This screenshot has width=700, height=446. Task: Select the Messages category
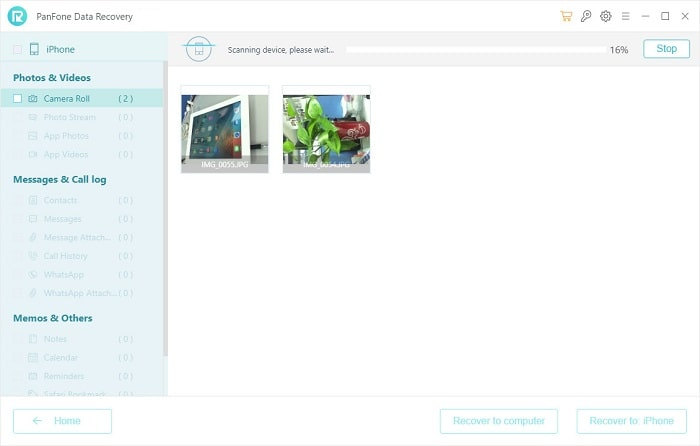[82, 219]
